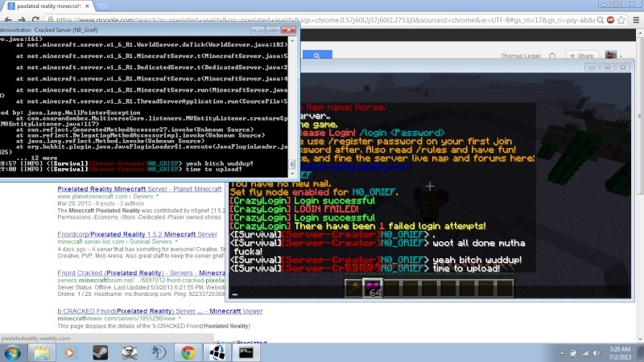
Task: Reload the Google search page
Action: (x=35, y=19)
